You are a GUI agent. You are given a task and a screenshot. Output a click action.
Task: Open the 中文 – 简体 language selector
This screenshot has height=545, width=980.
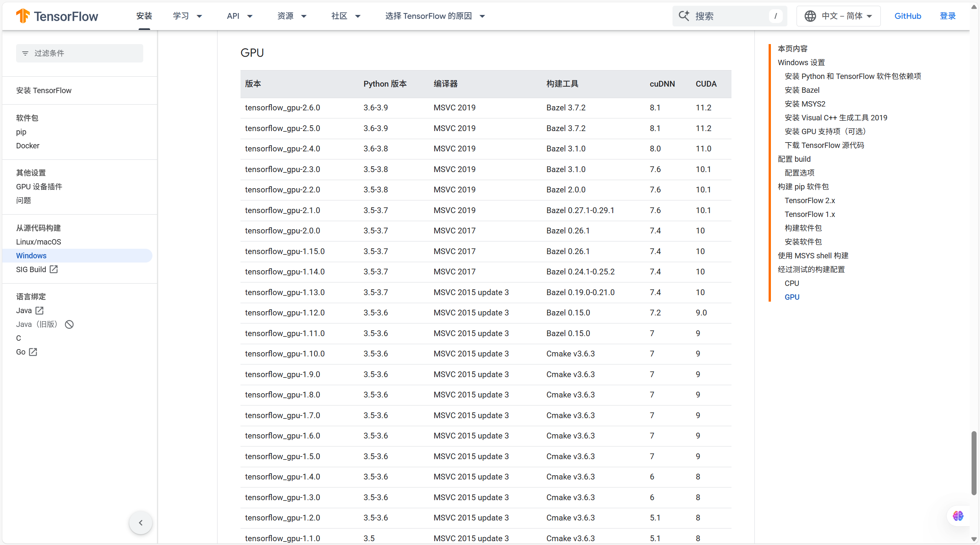(x=838, y=16)
